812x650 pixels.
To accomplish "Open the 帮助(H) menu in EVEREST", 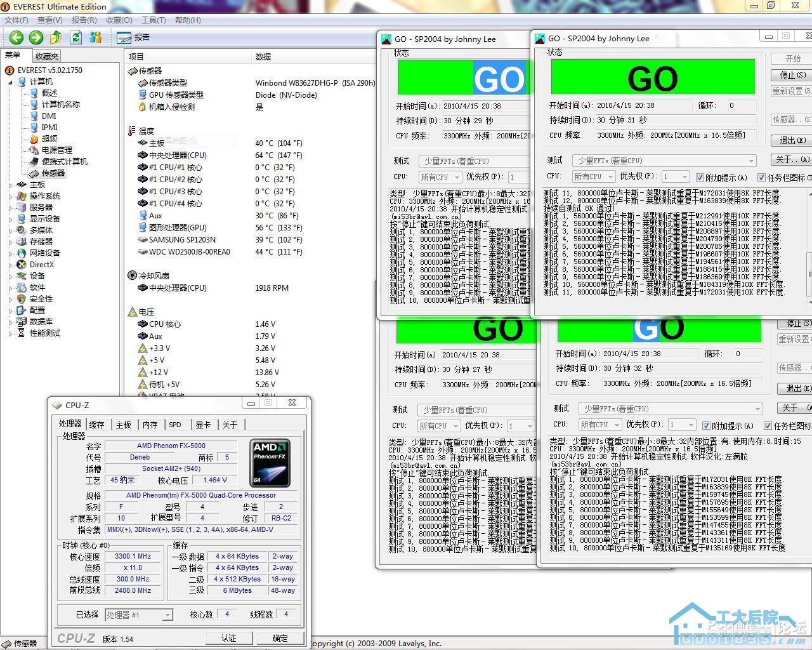I will click(188, 20).
